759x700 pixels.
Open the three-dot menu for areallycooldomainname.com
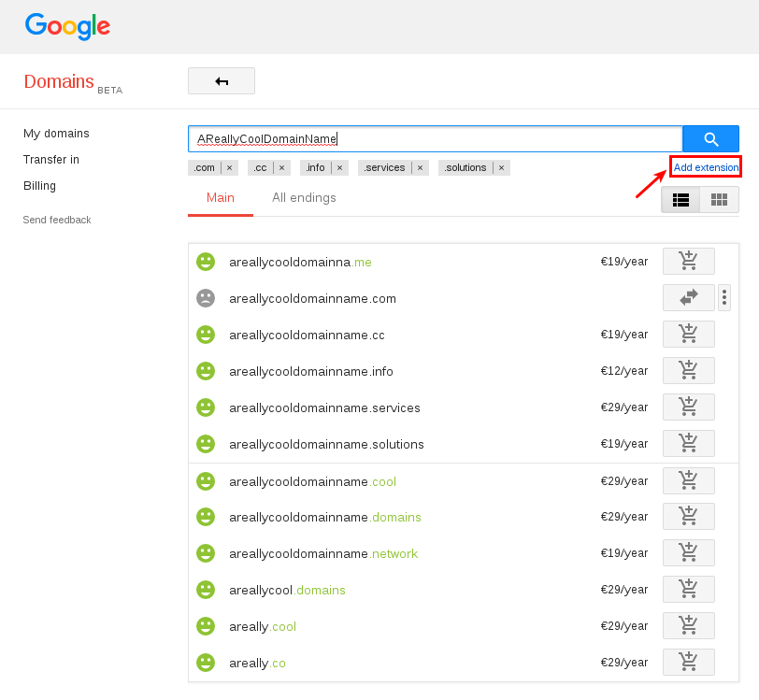click(724, 297)
